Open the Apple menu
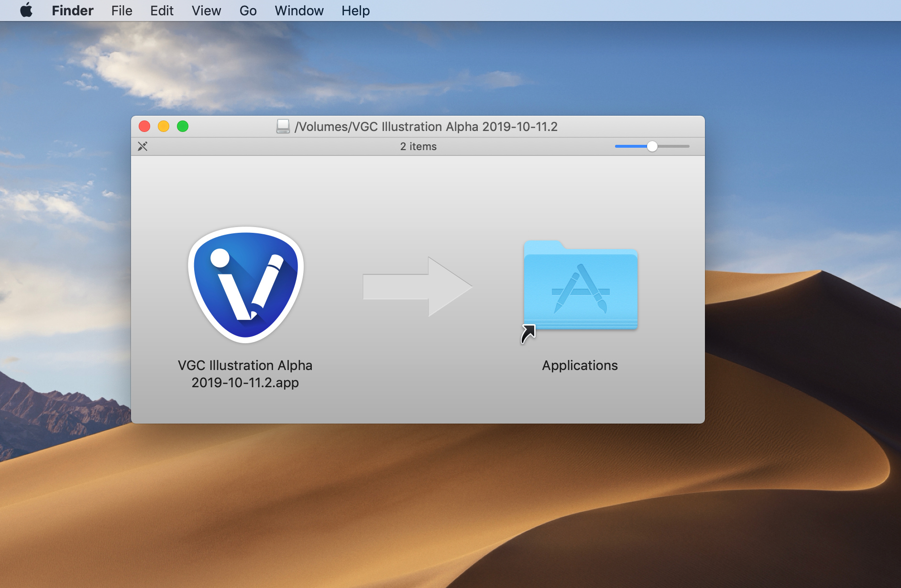The height and width of the screenshot is (588, 901). pos(26,11)
